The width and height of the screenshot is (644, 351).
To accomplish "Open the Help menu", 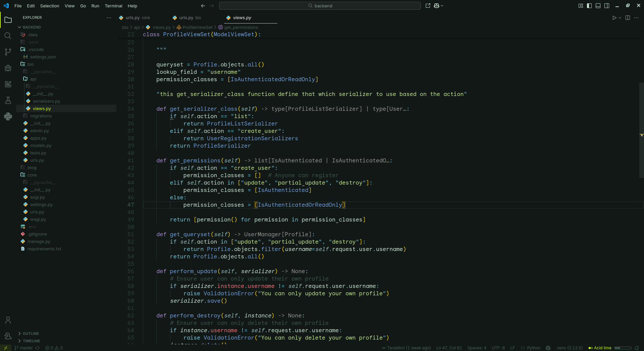I will point(132,6).
